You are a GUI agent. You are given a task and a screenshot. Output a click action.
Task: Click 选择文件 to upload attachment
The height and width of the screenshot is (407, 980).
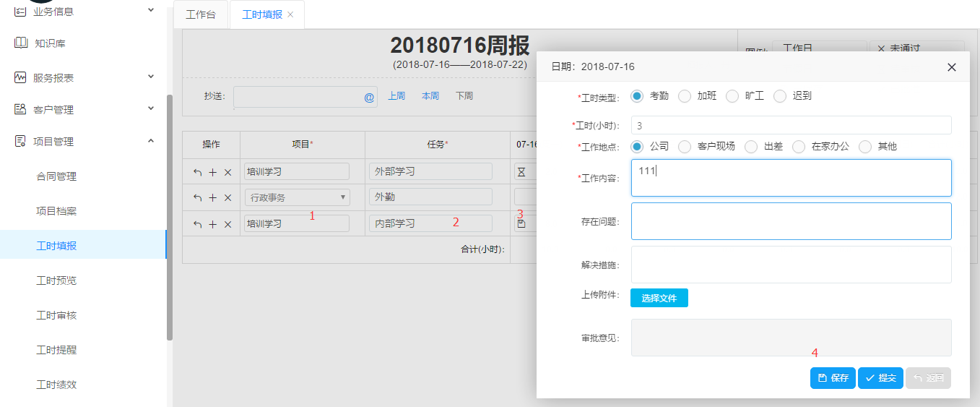pos(659,298)
